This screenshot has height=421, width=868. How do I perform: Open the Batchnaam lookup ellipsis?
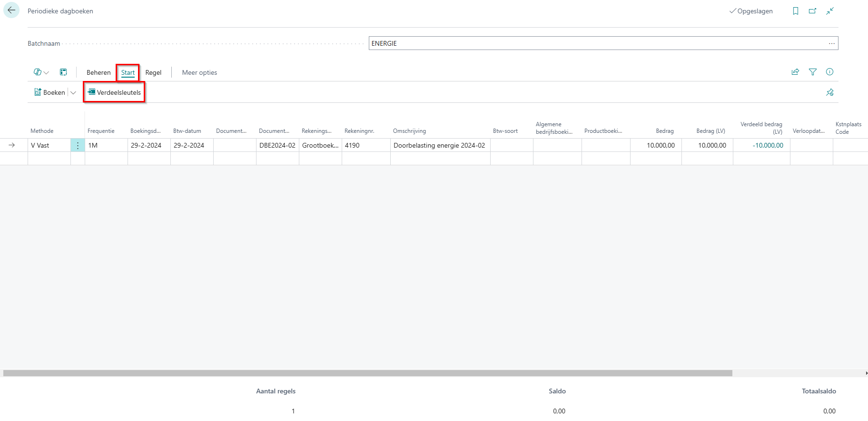tap(831, 43)
